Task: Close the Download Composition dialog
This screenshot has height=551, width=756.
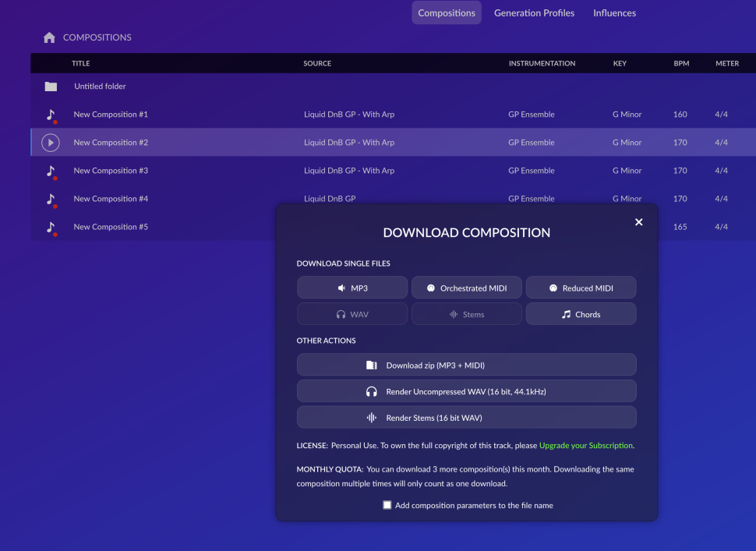Action: coord(638,222)
